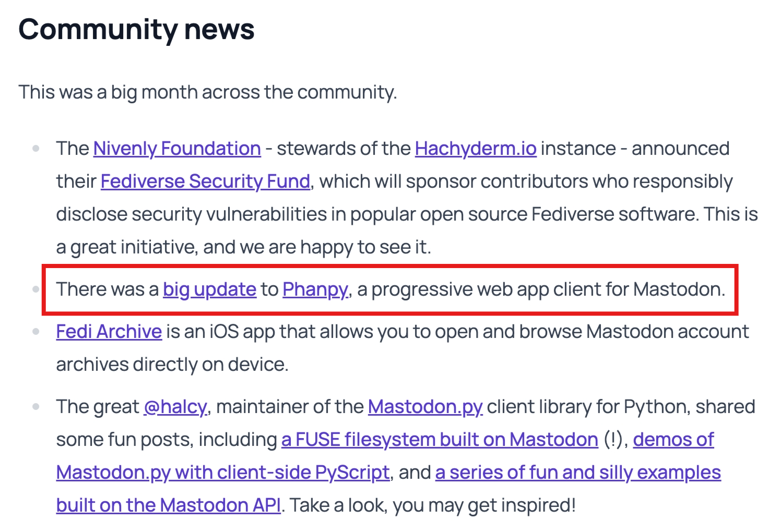Click the text 'archives directly on device'
Image resolution: width=782 pixels, height=532 pixels.
pos(171,365)
